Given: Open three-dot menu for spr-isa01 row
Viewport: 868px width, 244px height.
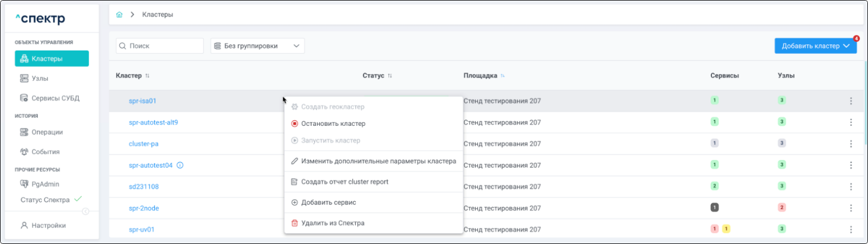Looking at the screenshot, I should pos(850,101).
